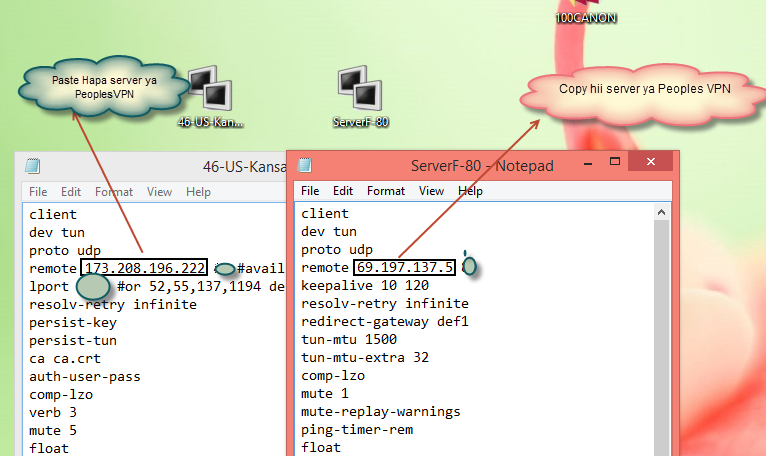The height and width of the screenshot is (456, 766).
Task: Open Edit menu in 46-US-Kansas Notepad
Action: [x=71, y=192]
